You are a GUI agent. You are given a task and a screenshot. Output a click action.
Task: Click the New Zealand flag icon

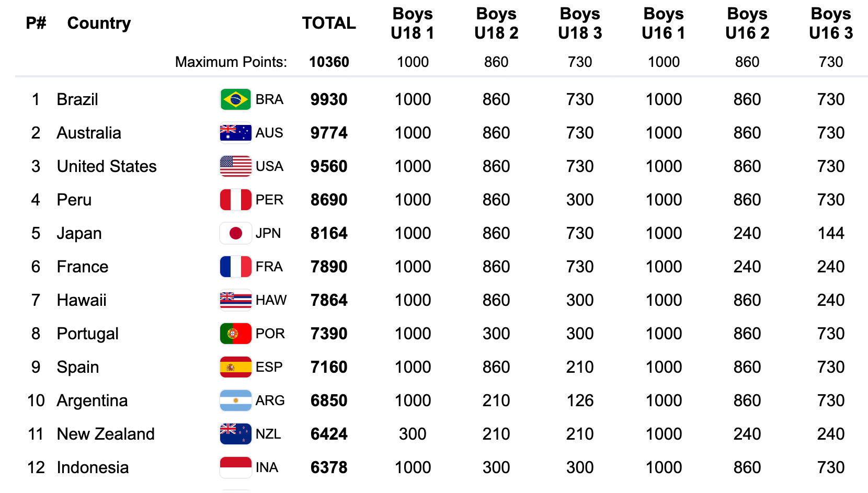pos(235,434)
